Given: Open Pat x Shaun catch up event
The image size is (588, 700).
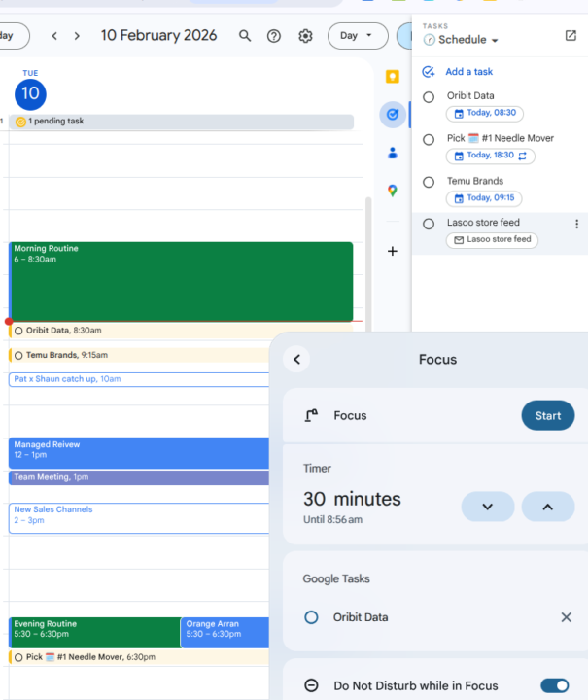Looking at the screenshot, I should pos(139,379).
